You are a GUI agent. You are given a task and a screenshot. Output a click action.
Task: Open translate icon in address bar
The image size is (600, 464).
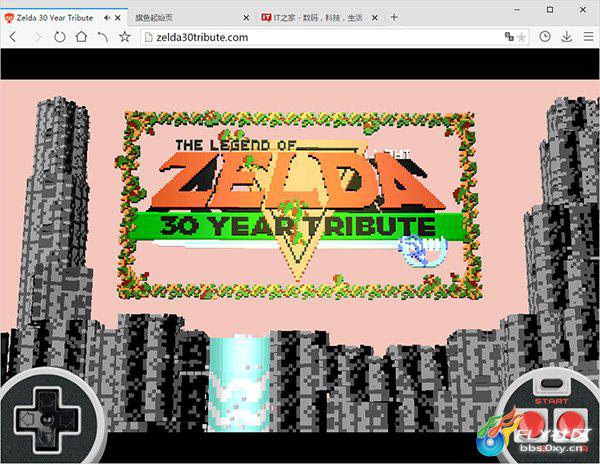click(509, 37)
